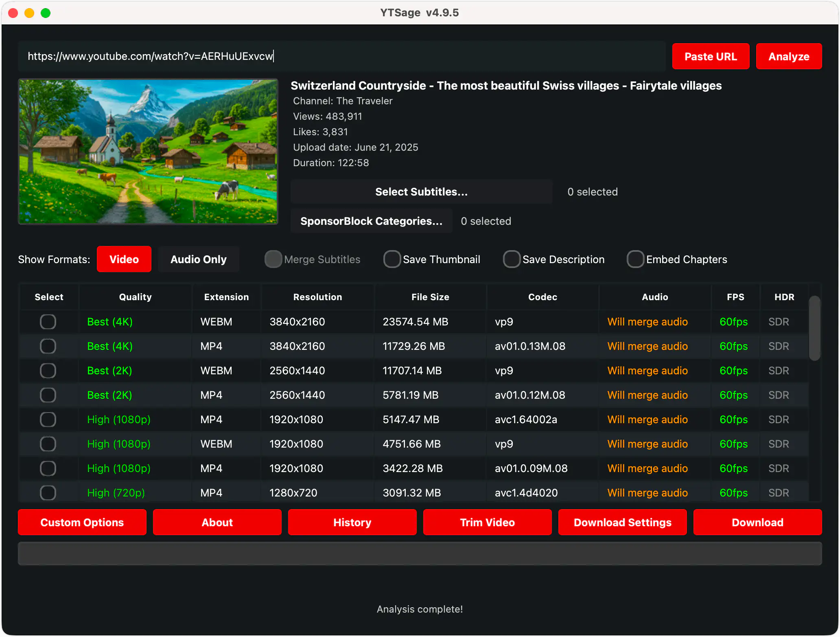Image resolution: width=840 pixels, height=637 pixels.
Task: Open SponsorBlock Categories selector
Action: (x=371, y=221)
